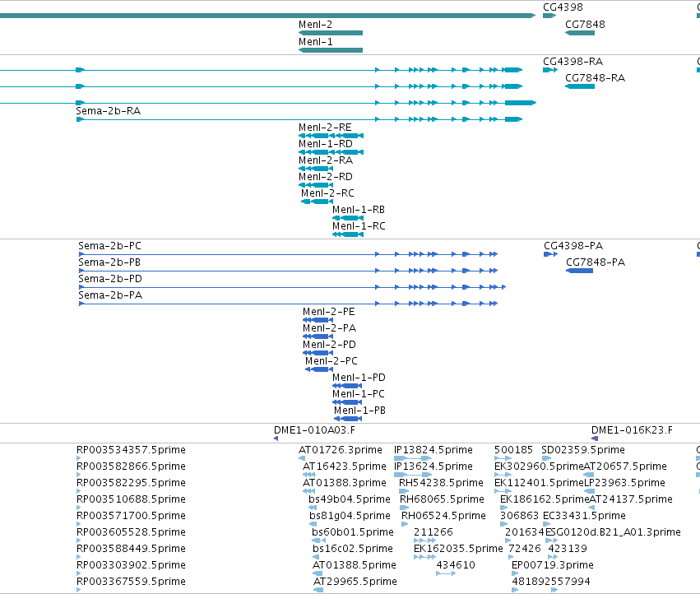The height and width of the screenshot is (594, 700).
Task: Select EST RP003571700.5prime
Action: click(x=131, y=517)
